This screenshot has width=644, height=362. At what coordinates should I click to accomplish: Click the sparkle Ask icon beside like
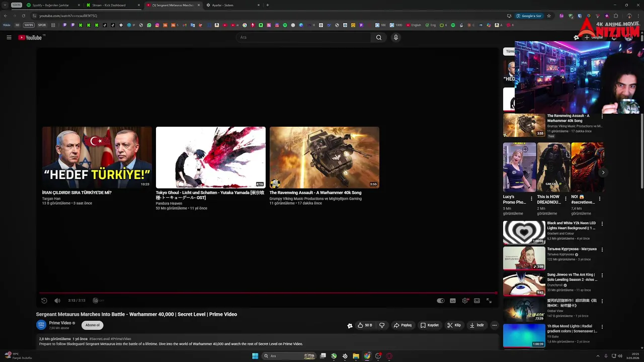pos(350,325)
